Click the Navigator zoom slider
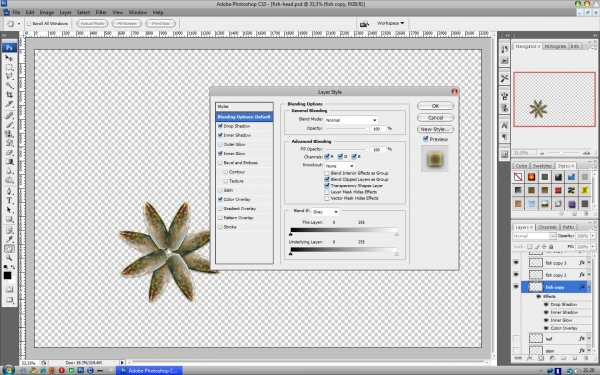The height and width of the screenshot is (375, 600). coord(561,153)
